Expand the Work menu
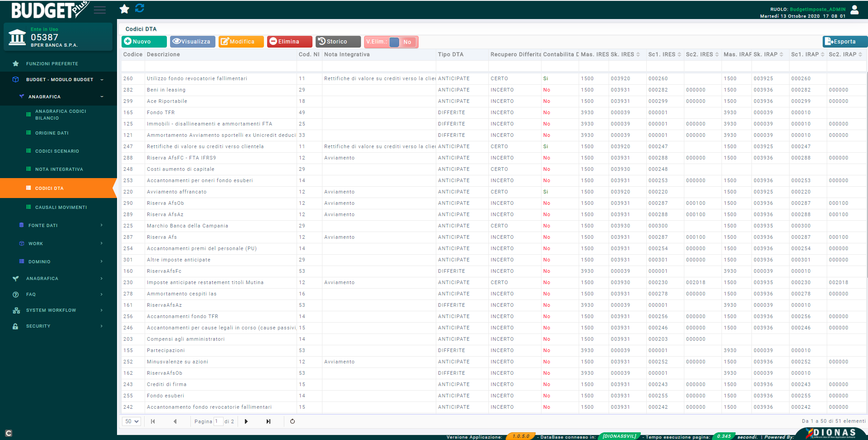The width and height of the screenshot is (868, 440). point(59,243)
